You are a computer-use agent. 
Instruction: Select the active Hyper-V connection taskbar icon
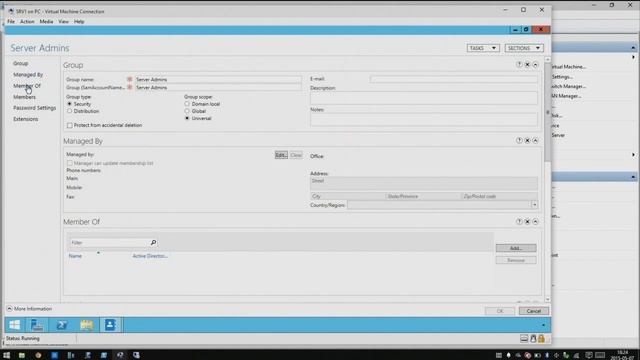[120, 355]
